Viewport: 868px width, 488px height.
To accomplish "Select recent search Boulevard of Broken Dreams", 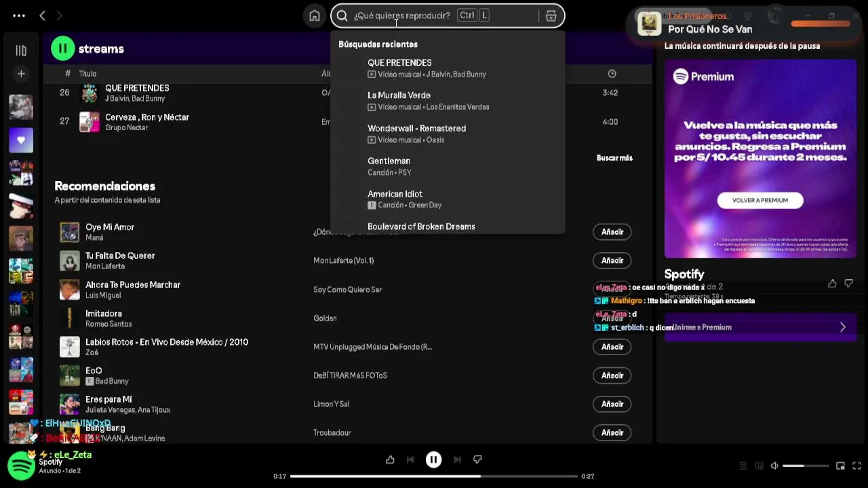I will 448,226.
